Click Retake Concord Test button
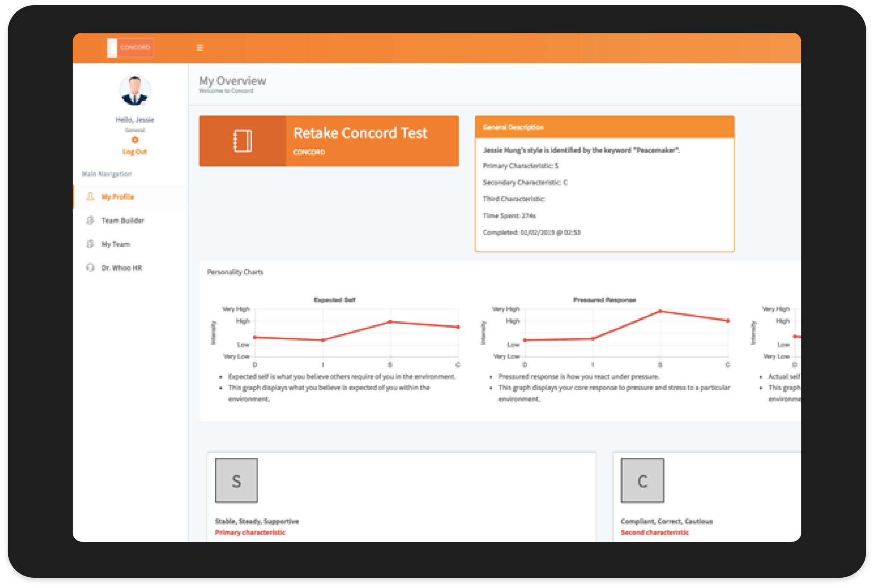874x588 pixels. [x=360, y=133]
